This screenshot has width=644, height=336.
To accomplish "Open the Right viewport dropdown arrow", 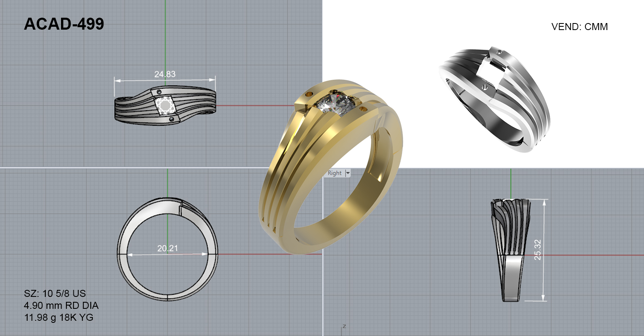I will click(348, 173).
